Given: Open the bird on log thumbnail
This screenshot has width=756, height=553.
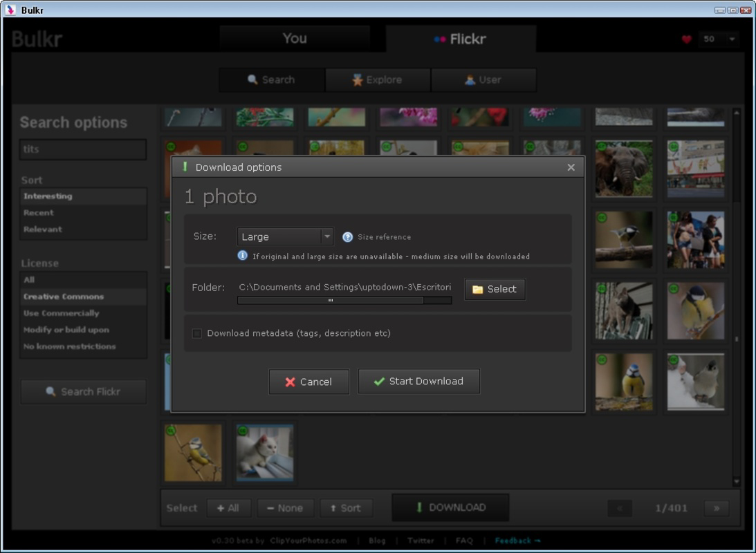Looking at the screenshot, I should (624, 239).
